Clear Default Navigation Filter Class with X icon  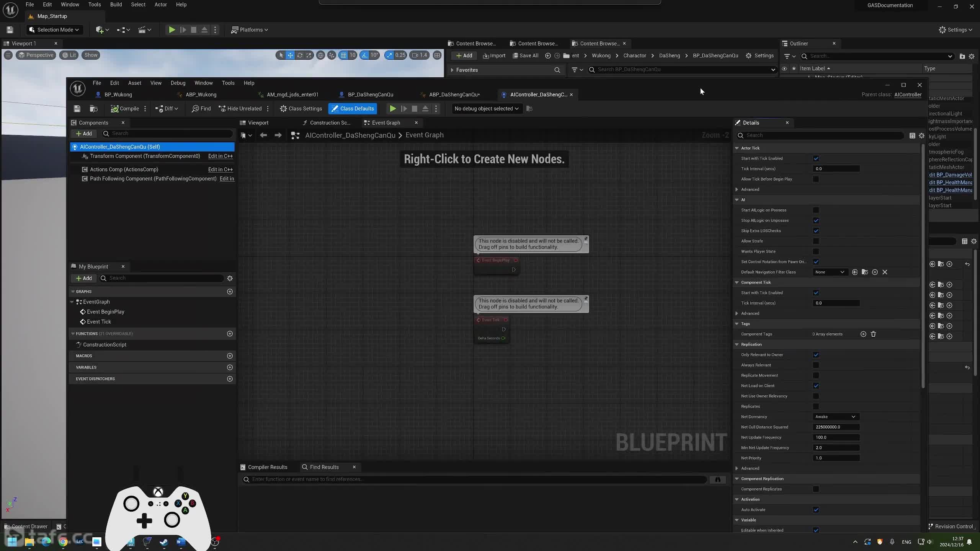885,272
